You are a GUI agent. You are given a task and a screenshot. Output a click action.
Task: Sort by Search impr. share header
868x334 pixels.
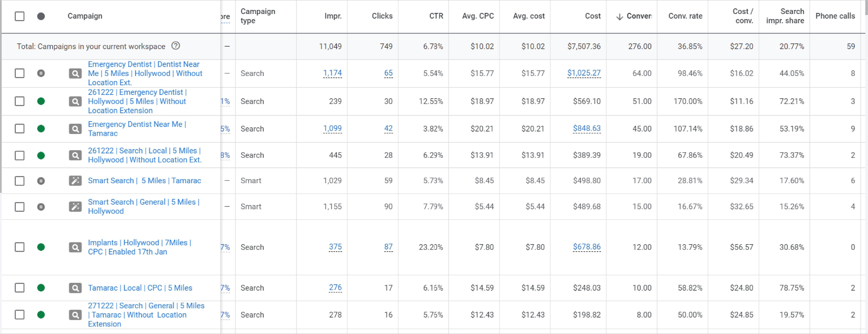click(785, 16)
